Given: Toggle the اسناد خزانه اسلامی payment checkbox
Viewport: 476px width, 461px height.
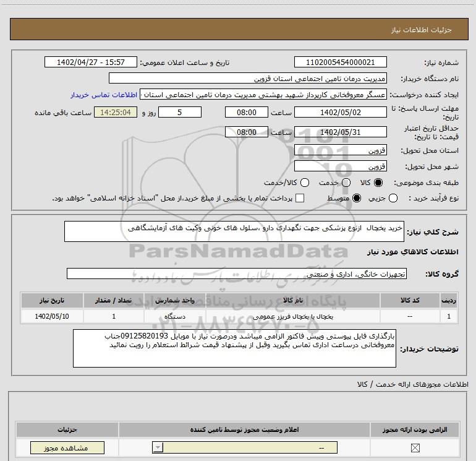Looking at the screenshot, I should pos(300,198).
